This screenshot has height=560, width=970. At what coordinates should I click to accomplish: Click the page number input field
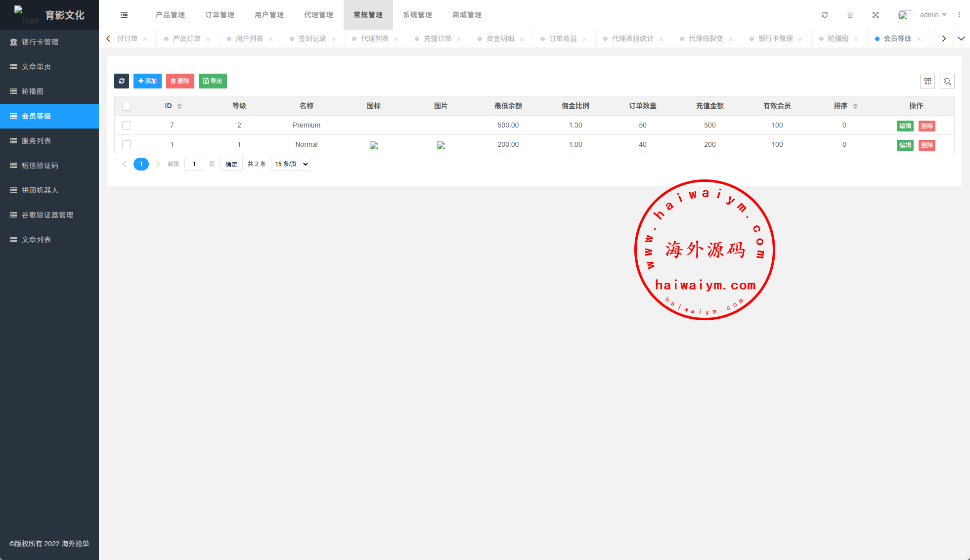click(x=194, y=164)
